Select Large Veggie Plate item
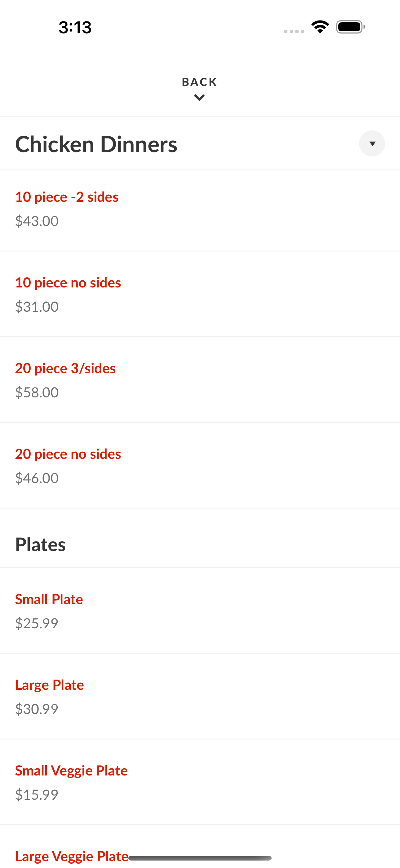 point(72,856)
